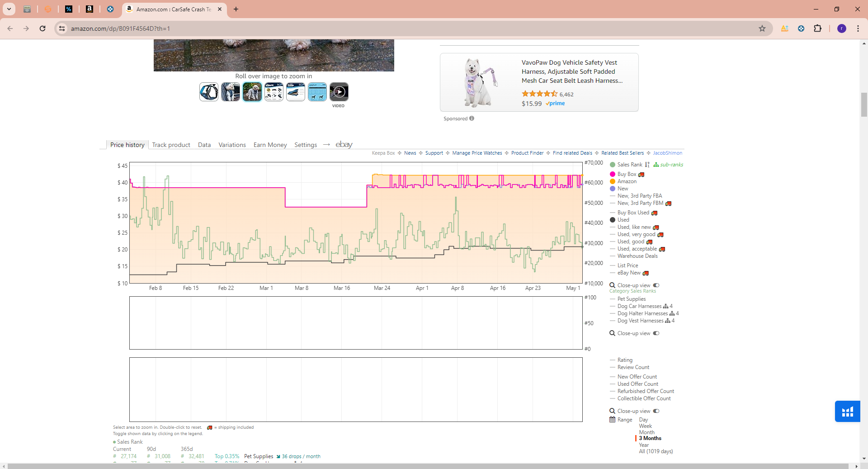Reload the current page
This screenshot has width=868, height=469.
[42, 28]
